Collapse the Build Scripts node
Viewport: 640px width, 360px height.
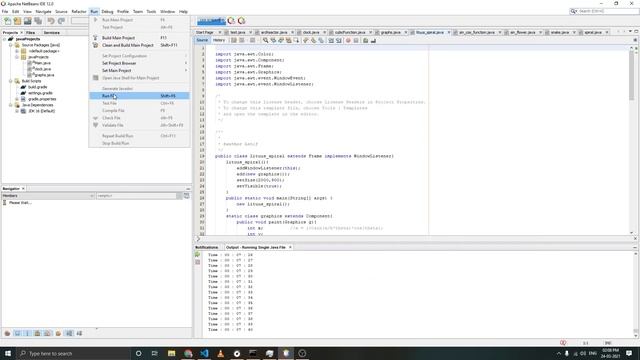click(11, 81)
